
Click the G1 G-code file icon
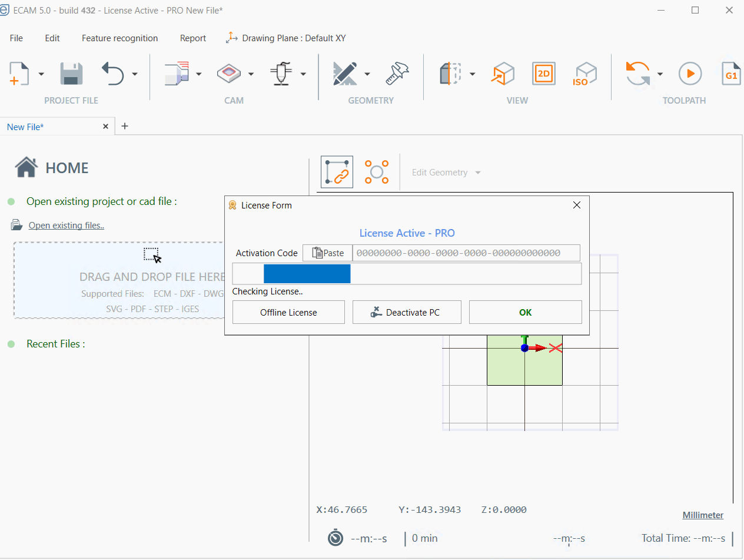(x=731, y=74)
